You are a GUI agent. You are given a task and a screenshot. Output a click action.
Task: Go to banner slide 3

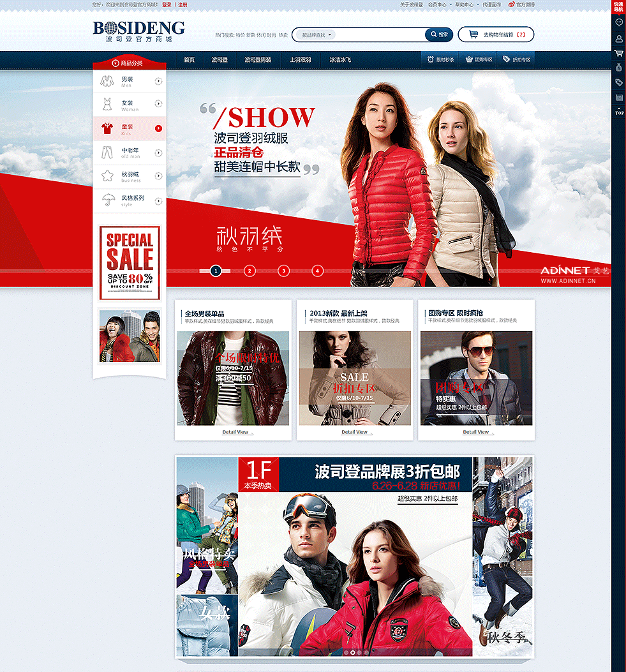284,271
